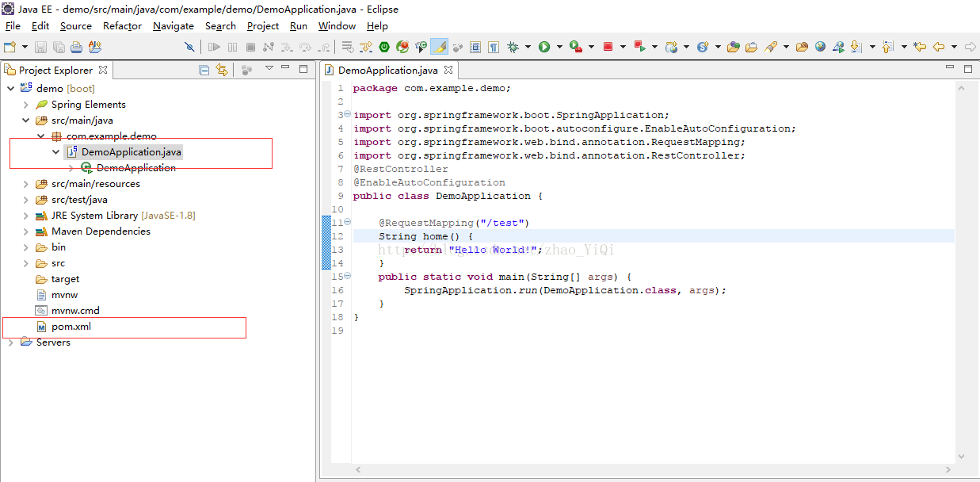Click the Last Edit Location icon

point(920,47)
